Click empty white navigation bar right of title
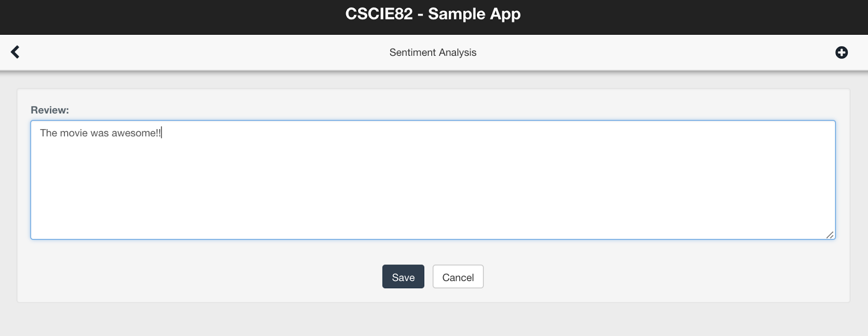Screen dimensions: 868x336 tap(651, 53)
